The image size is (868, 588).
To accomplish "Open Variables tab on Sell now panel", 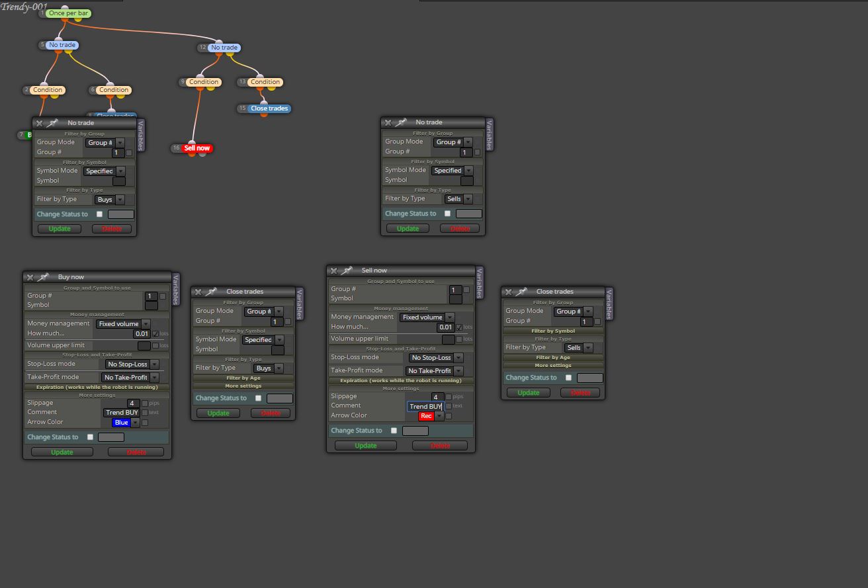I will click(480, 282).
